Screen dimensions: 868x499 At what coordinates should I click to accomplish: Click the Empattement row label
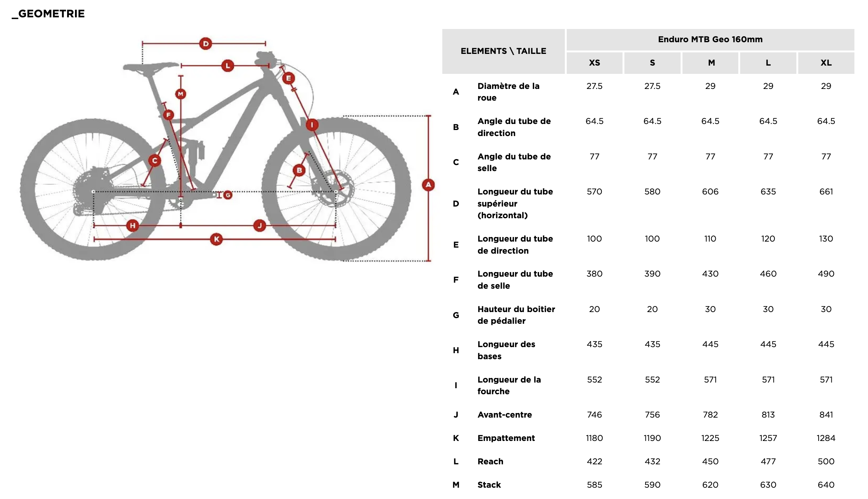[x=506, y=438]
